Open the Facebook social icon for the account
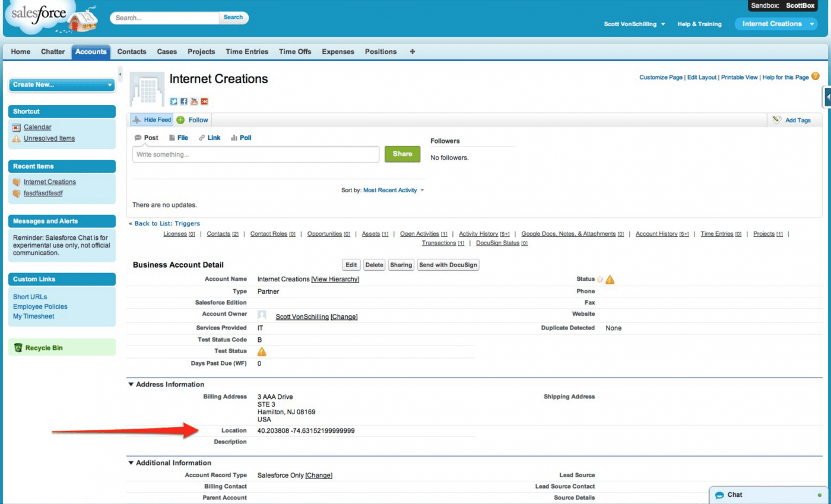This screenshot has height=504, width=831. [184, 102]
